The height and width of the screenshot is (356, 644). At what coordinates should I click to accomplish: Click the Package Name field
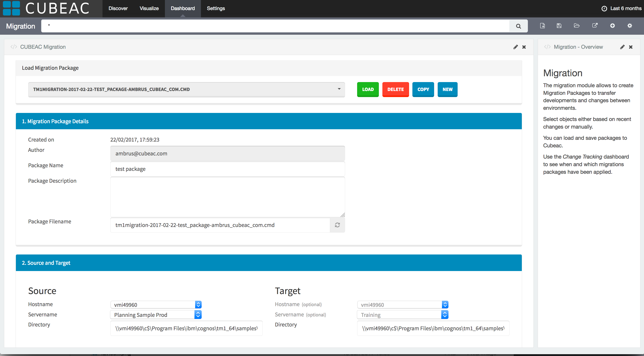click(228, 169)
